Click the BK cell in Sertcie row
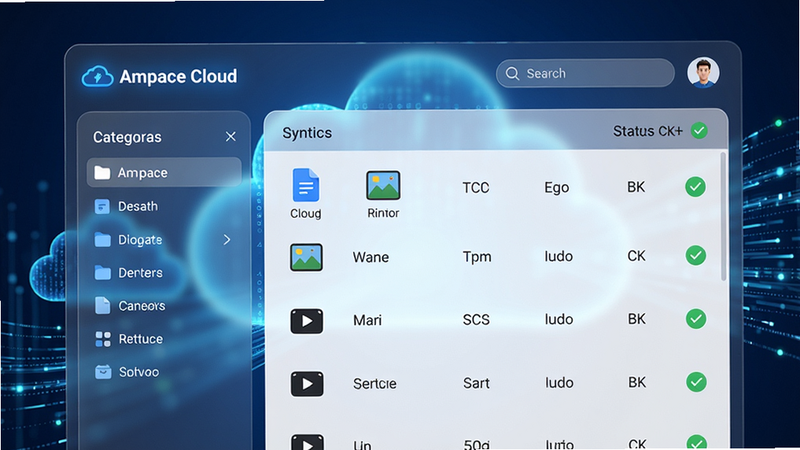 coord(637,383)
